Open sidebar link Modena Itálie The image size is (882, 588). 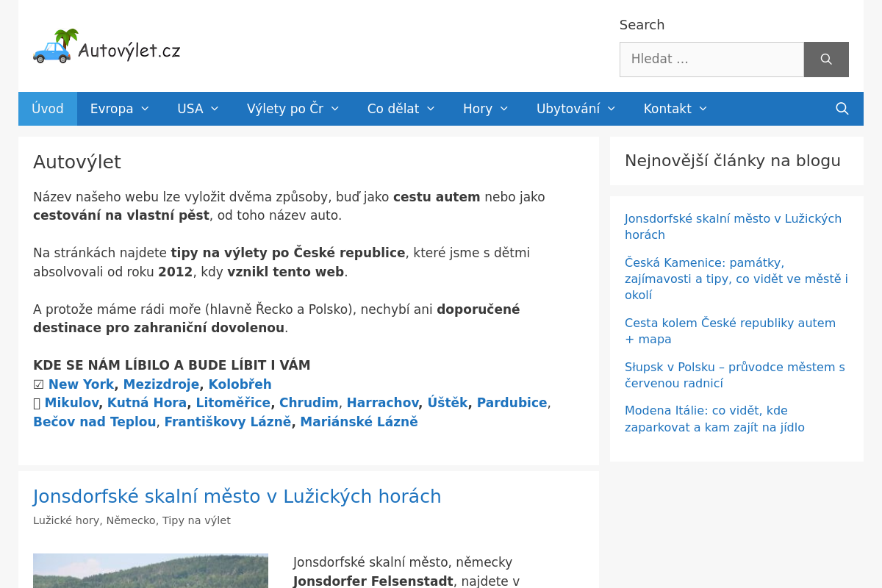(x=714, y=419)
